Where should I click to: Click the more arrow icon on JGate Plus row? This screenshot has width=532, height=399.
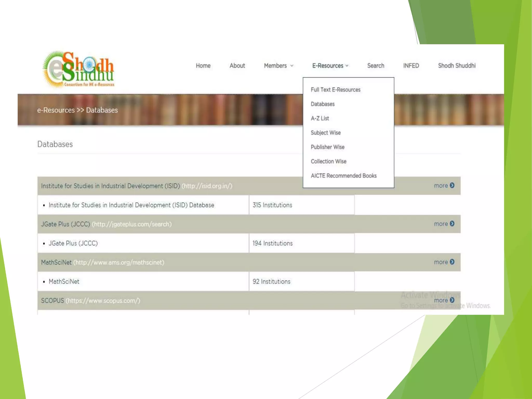click(452, 224)
